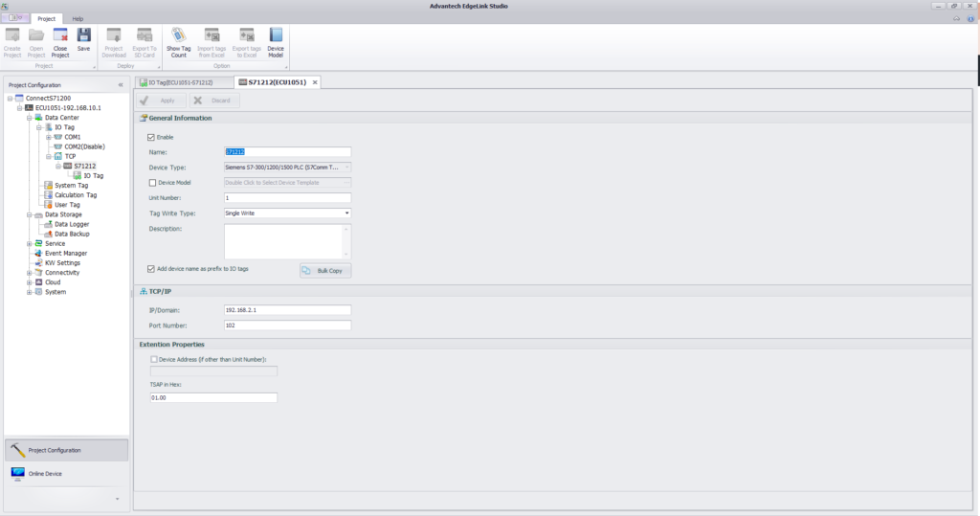Open the Device Type dropdown
Image resolution: width=980 pixels, height=516 pixels.
(x=346, y=168)
